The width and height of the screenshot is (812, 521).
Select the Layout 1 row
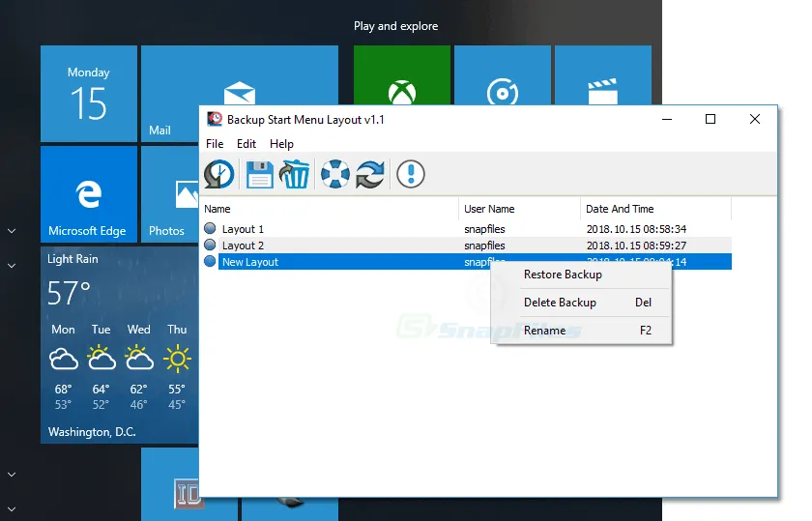coord(468,229)
